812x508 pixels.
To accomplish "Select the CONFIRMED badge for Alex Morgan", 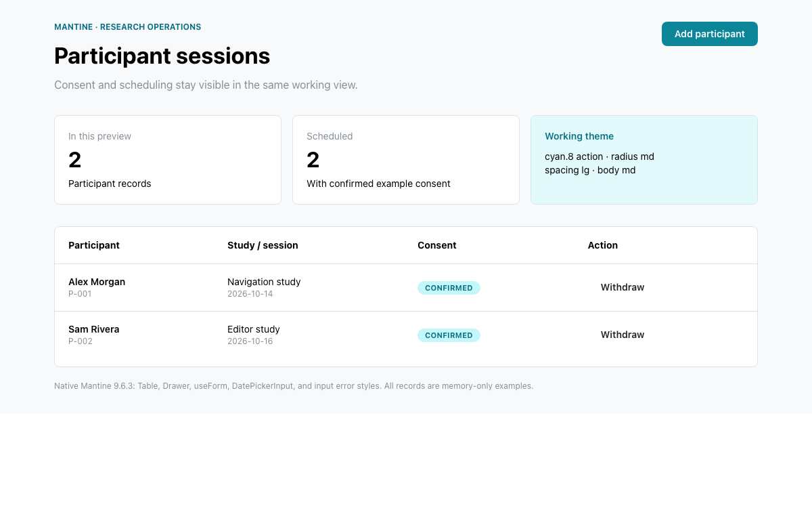I will pyautogui.click(x=449, y=288).
